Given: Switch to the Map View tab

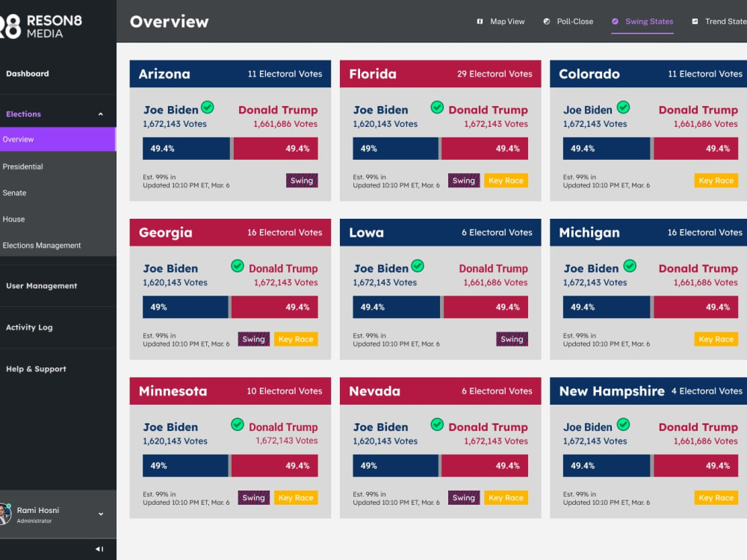Looking at the screenshot, I should (500, 22).
